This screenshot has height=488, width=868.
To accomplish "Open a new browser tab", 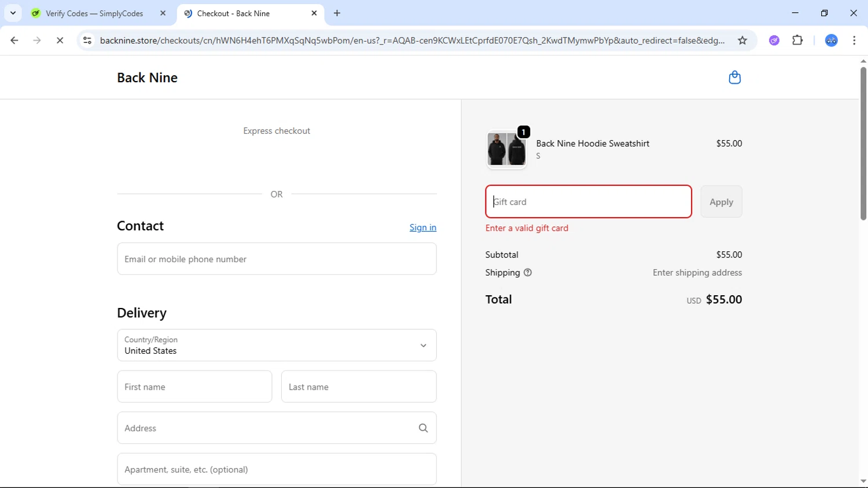I will click(337, 13).
